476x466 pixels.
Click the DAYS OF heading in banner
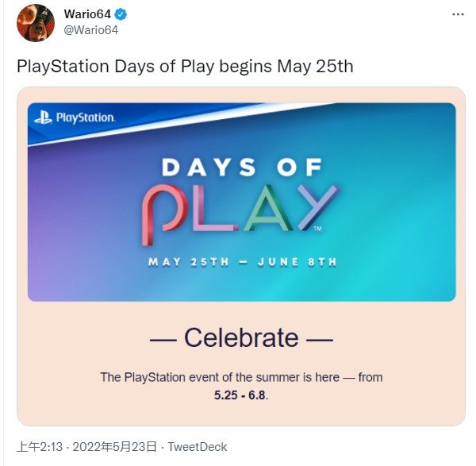pyautogui.click(x=242, y=167)
